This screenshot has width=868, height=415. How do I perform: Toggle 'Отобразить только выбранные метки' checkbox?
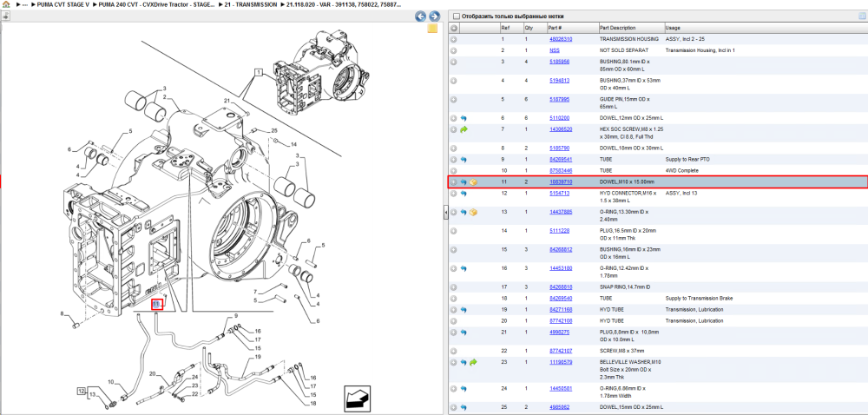click(457, 16)
